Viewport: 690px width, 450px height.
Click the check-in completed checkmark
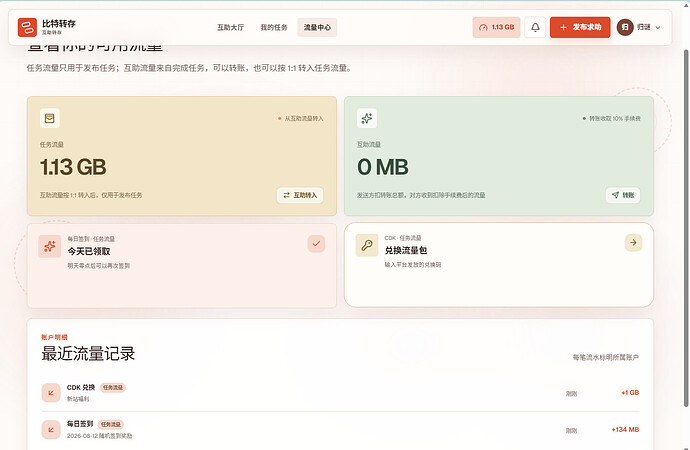316,243
